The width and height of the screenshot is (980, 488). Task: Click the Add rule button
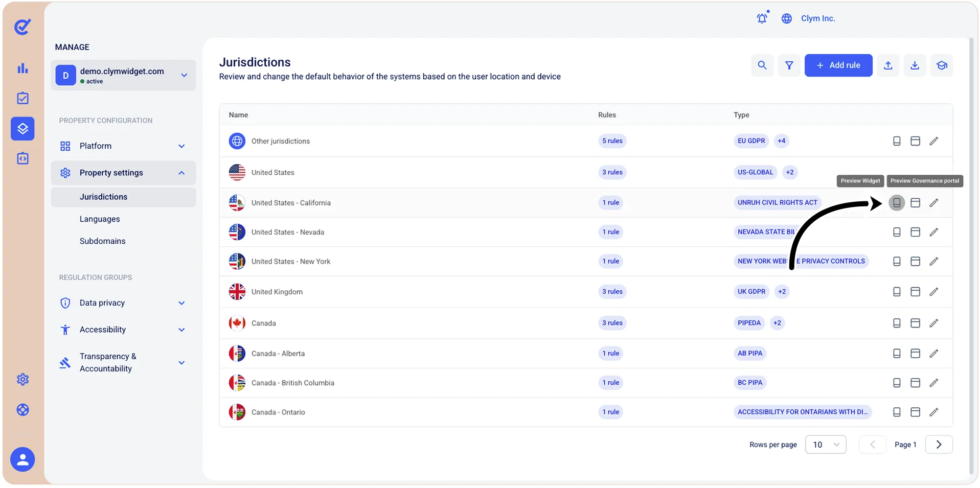838,65
